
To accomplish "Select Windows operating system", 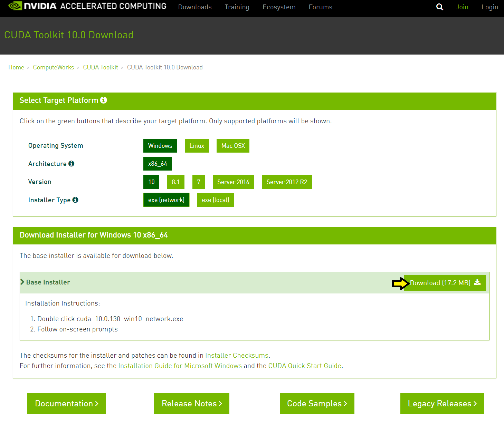I will [x=160, y=146].
